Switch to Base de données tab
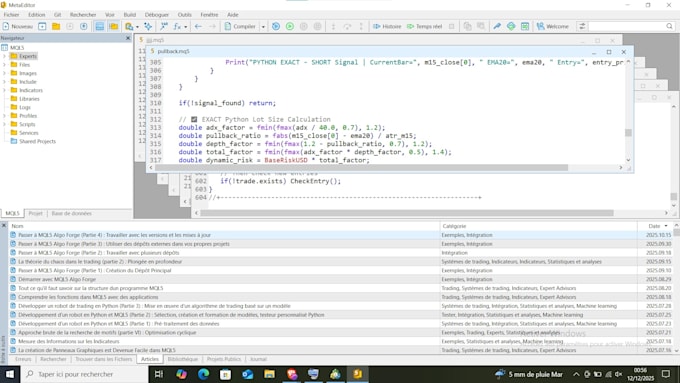 coord(72,213)
